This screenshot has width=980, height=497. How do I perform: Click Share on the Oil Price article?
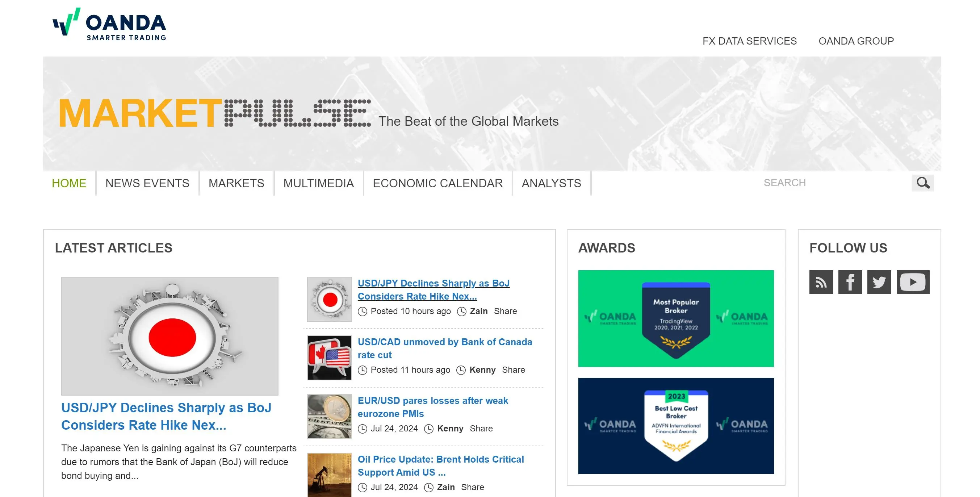point(473,487)
